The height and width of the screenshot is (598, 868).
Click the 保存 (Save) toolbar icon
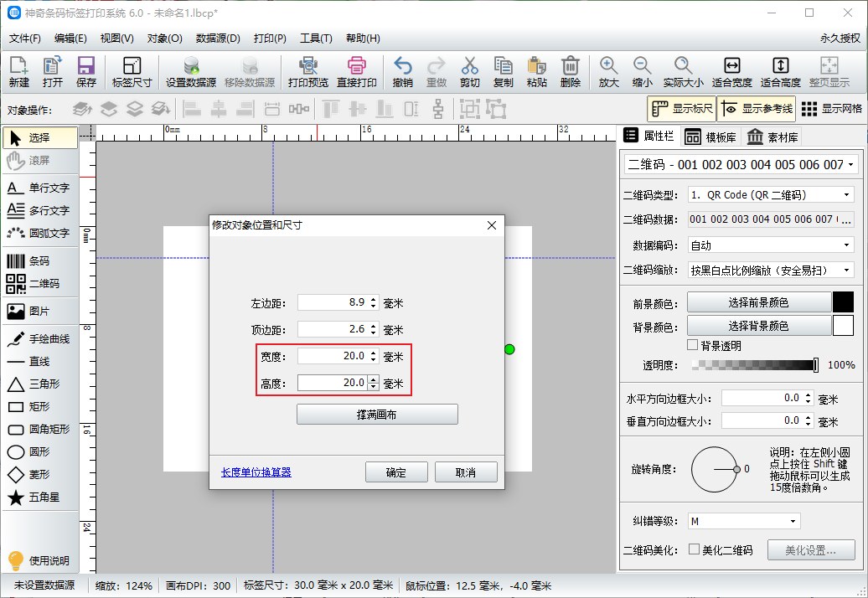(85, 72)
